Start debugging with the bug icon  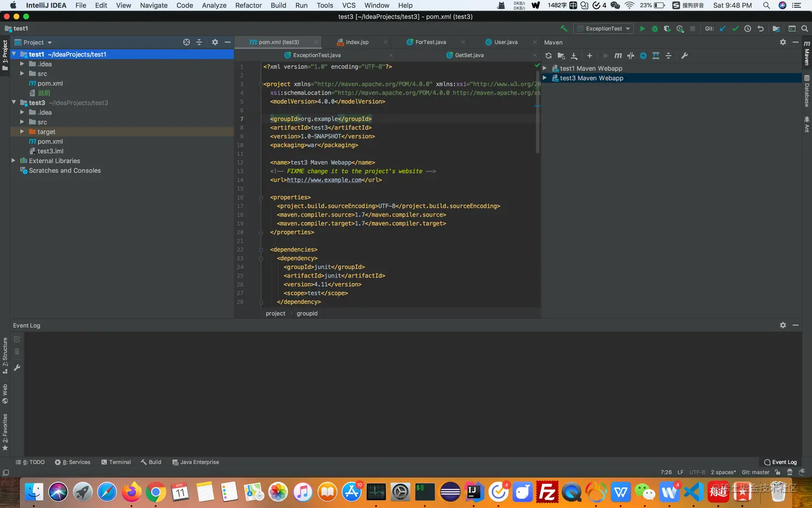[x=655, y=28]
